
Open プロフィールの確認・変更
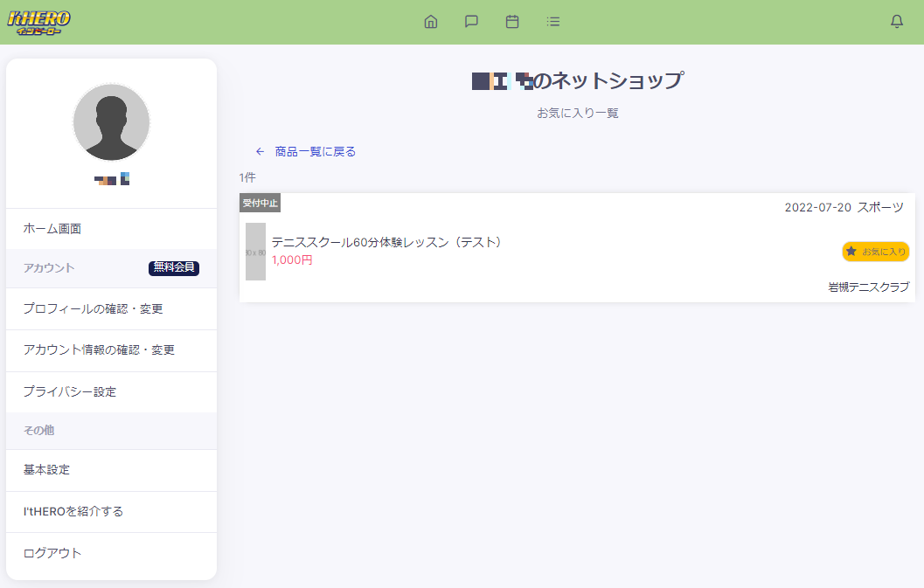(111, 308)
